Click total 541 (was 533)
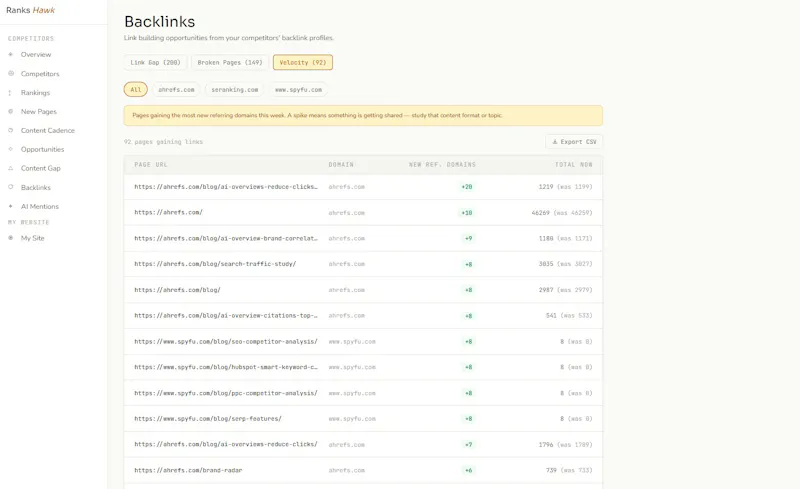Viewport: 800px width, 489px height. pyautogui.click(x=569, y=315)
